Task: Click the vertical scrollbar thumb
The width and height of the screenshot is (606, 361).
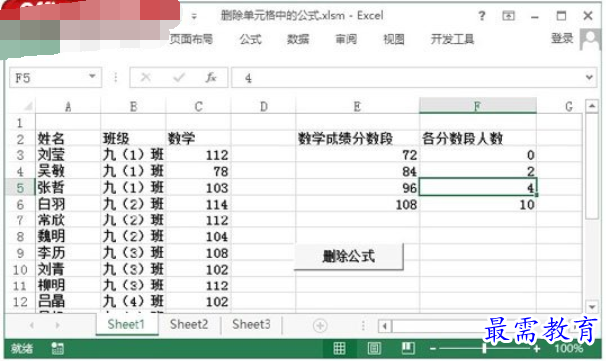Action: pos(592,166)
